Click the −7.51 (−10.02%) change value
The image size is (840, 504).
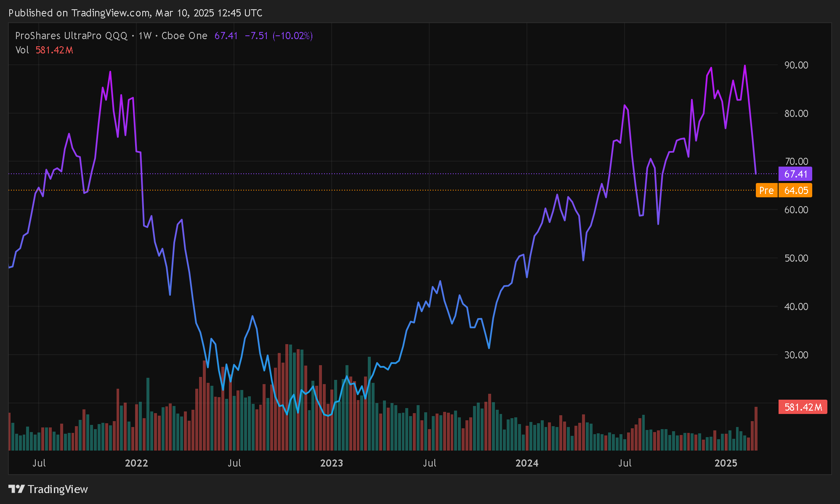tap(279, 36)
